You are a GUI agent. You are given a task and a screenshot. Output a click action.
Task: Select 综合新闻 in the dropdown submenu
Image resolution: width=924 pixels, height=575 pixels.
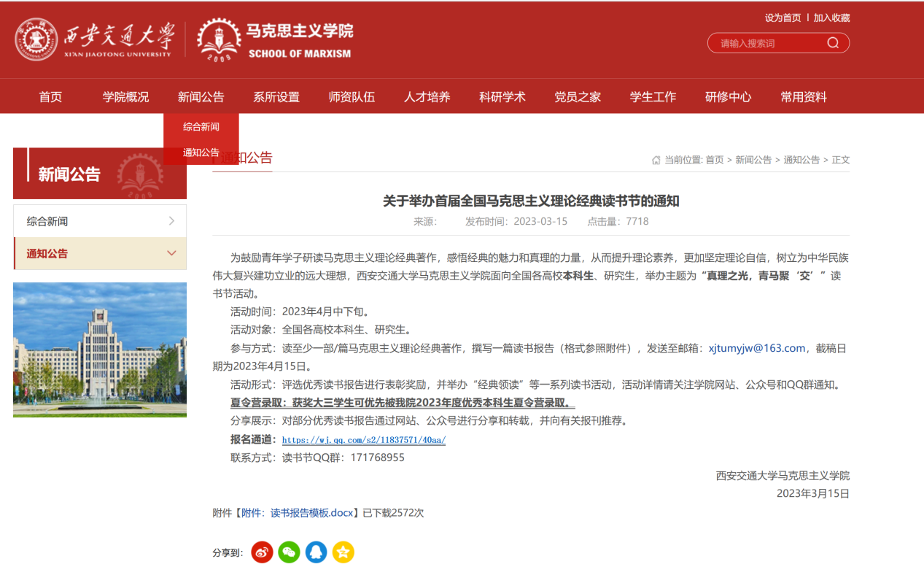(201, 127)
